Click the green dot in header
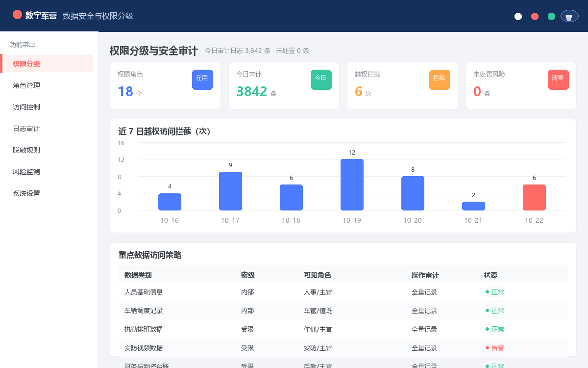 click(551, 16)
